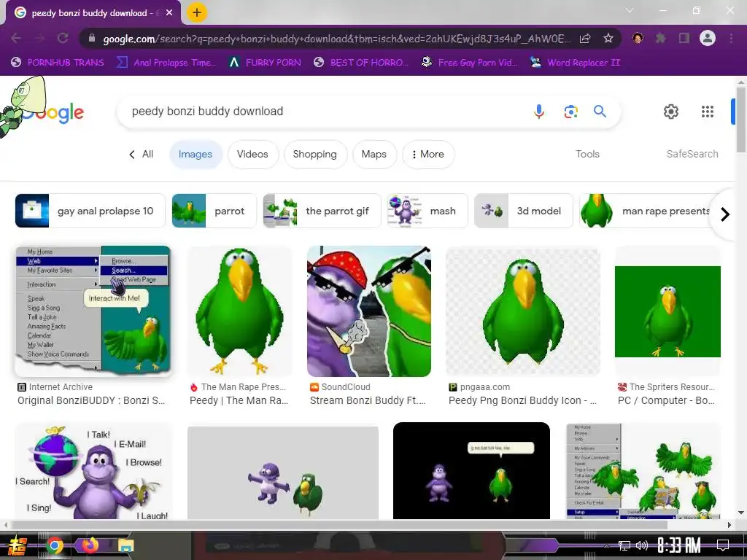The width and height of the screenshot is (747, 560).
Task: Open the Spriters Resource green background thumbnail
Action: coord(667,311)
